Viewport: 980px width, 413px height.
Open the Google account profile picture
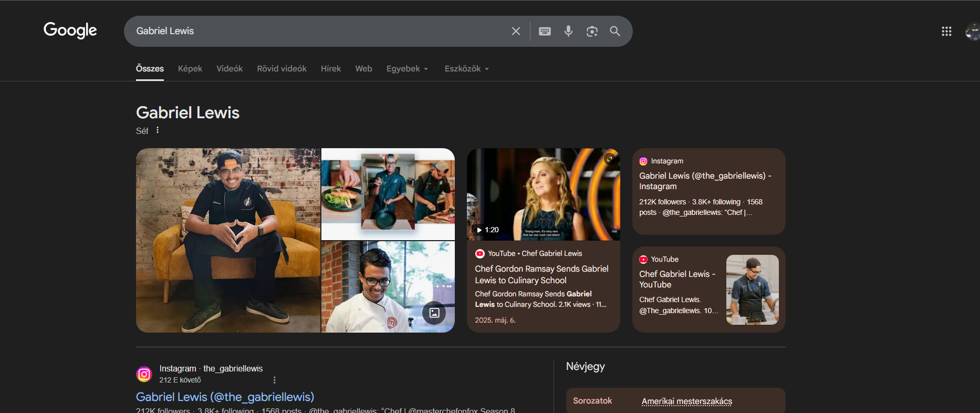[x=973, y=32]
